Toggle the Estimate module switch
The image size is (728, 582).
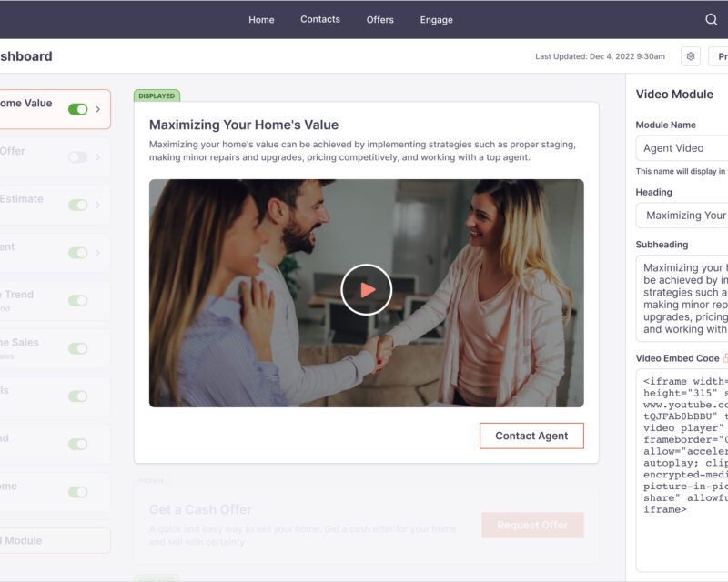coord(78,205)
